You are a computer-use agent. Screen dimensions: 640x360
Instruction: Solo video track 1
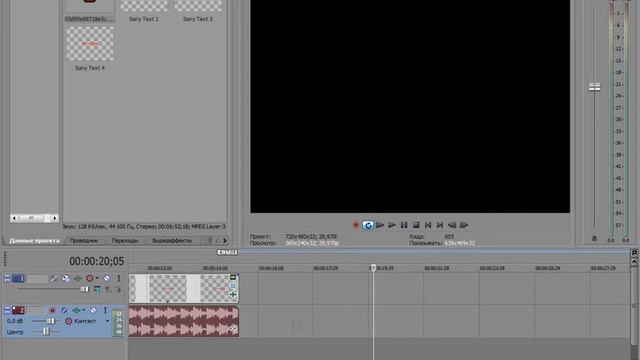coord(118,278)
